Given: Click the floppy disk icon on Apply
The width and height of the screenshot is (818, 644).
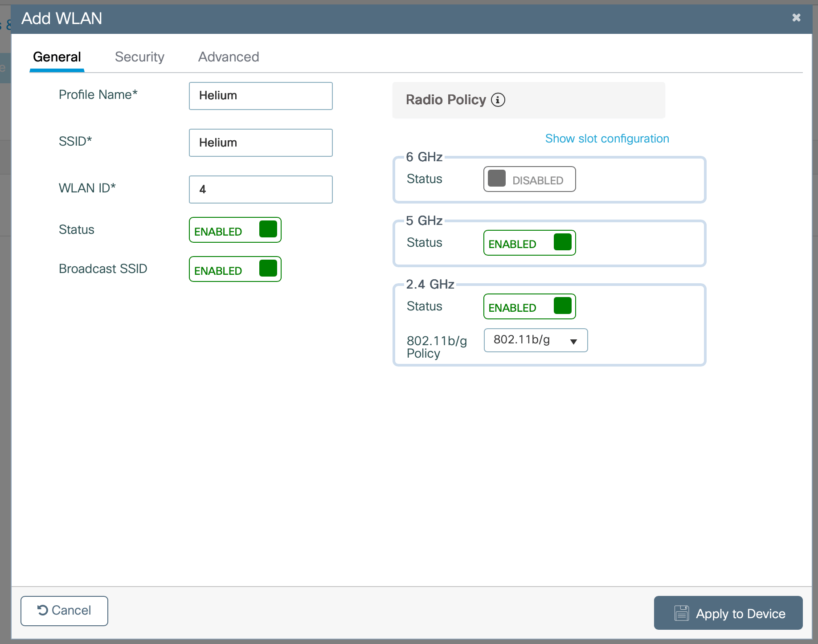Looking at the screenshot, I should 681,613.
